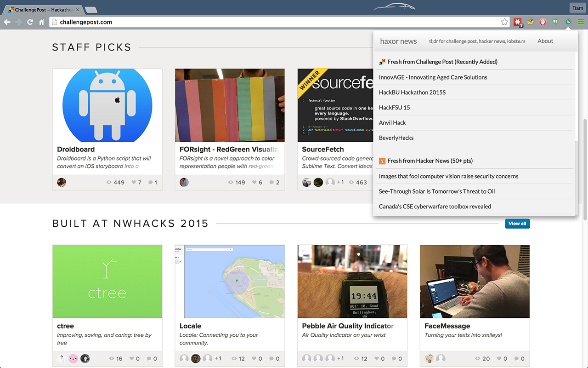Toggle the haxor news extension icon

[568, 22]
